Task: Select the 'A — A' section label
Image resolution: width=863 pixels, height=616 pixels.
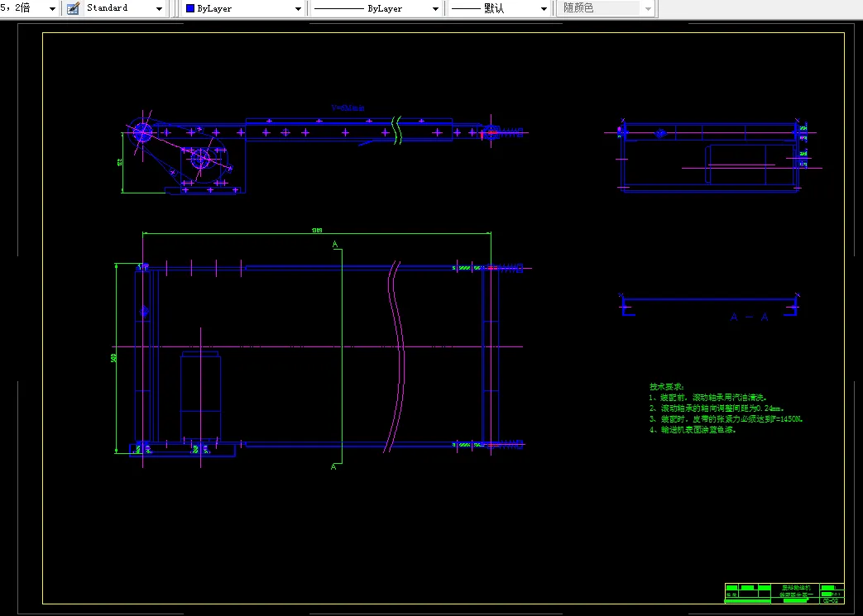Action: pyautogui.click(x=749, y=318)
